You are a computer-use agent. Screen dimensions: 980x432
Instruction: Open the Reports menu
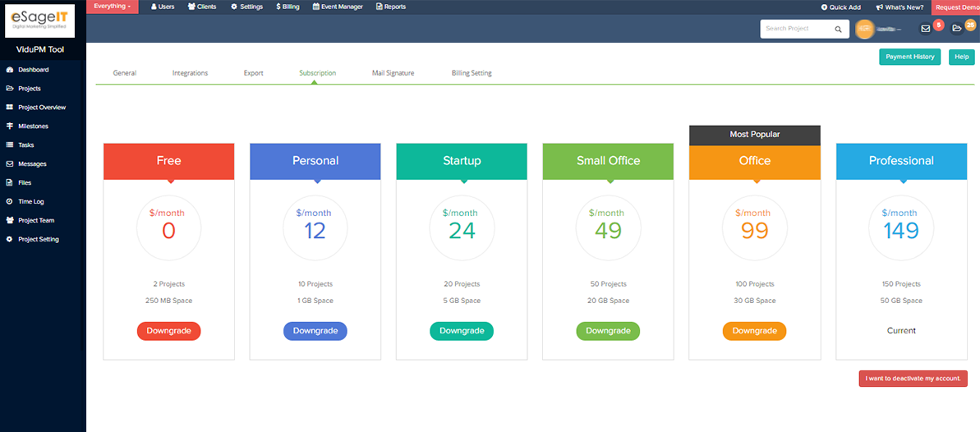(x=391, y=7)
